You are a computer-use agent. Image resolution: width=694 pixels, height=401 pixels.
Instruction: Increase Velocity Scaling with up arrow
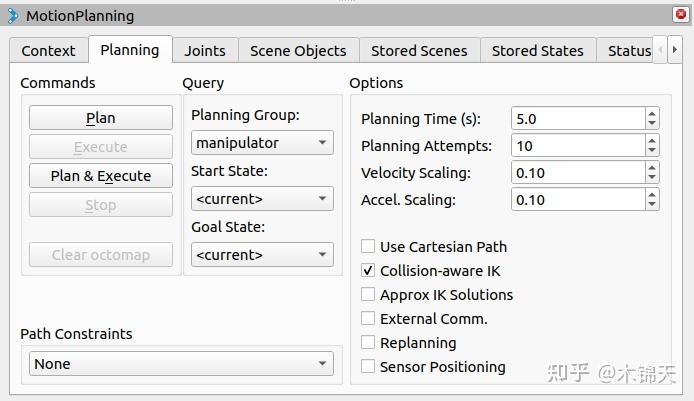point(652,168)
